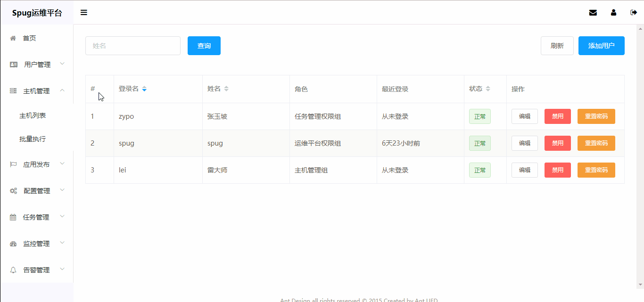The width and height of the screenshot is (644, 302).
Task: Click the 添加用户 button
Action: 602,46
